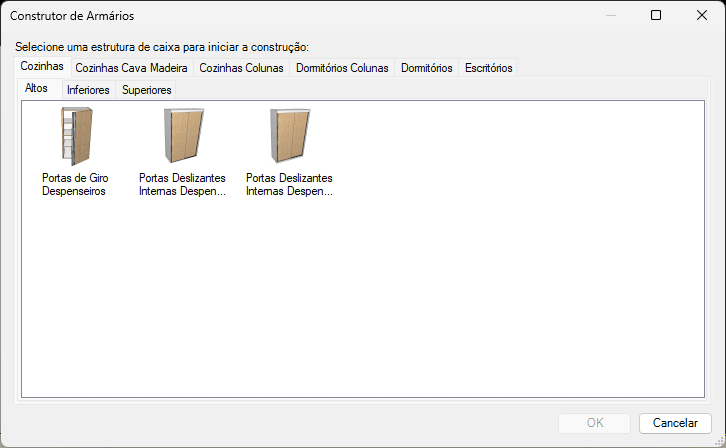Viewport: 726px width, 448px height.
Task: Select the middle Portas Deslizantes cabinet icon
Action: (x=182, y=135)
